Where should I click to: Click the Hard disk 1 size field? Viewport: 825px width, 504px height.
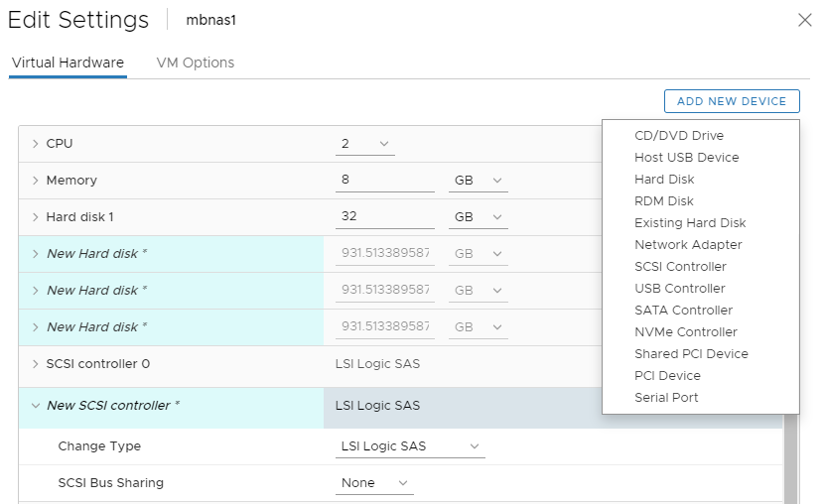384,216
